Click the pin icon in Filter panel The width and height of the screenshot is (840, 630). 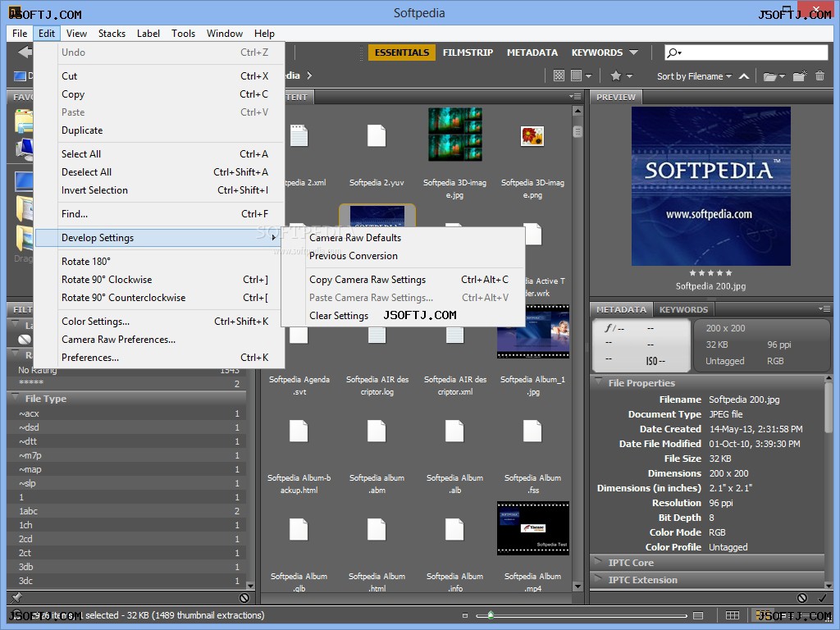point(16,597)
